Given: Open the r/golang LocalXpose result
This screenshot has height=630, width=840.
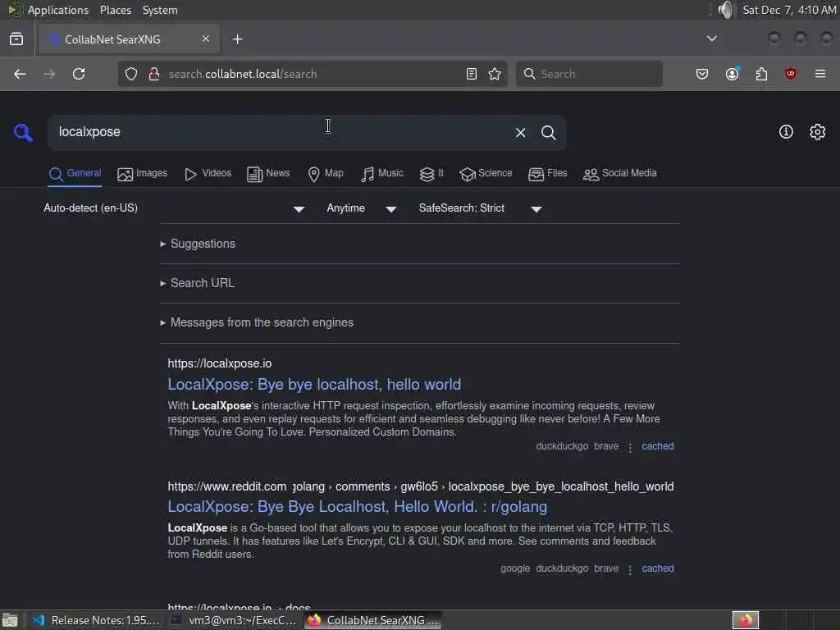Looking at the screenshot, I should (x=358, y=507).
